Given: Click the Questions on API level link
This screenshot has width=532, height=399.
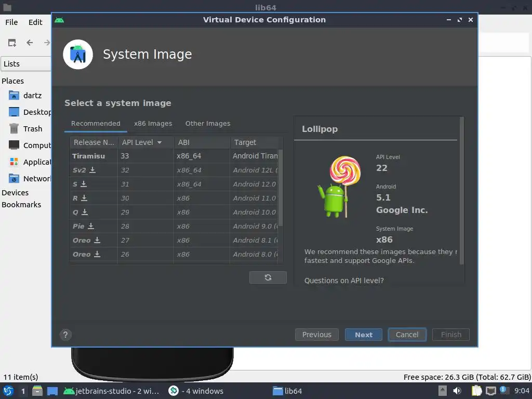Looking at the screenshot, I should 344,281.
